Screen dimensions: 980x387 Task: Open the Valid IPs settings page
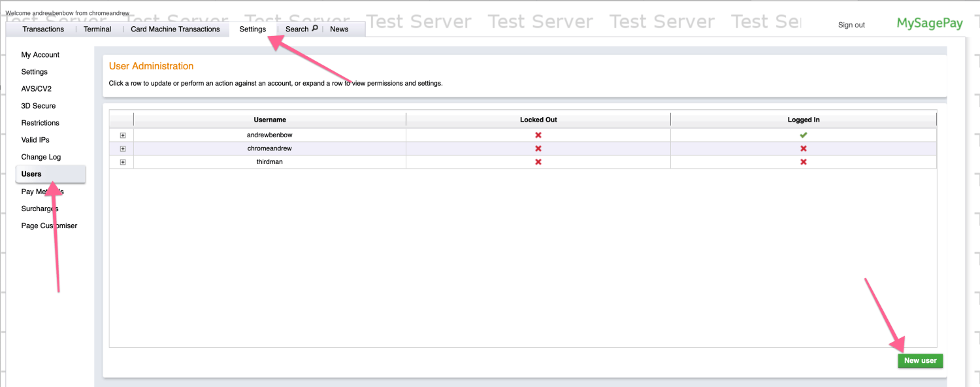coord(35,139)
